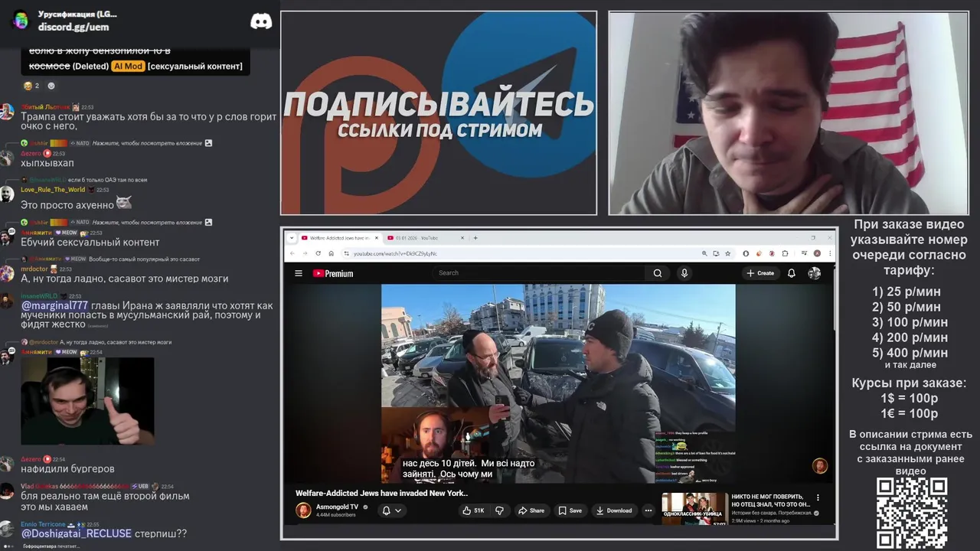Click the username Love_Rule_The_World

coord(53,190)
